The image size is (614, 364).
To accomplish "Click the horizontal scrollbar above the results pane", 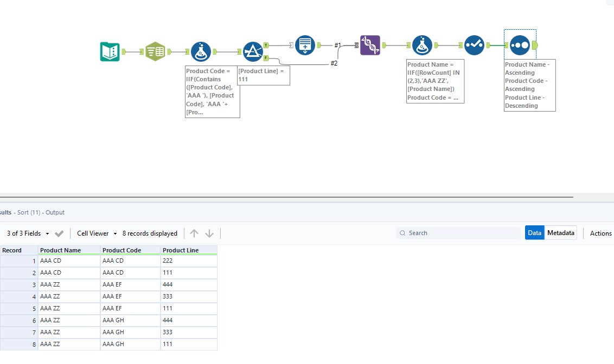I will click(x=287, y=196).
